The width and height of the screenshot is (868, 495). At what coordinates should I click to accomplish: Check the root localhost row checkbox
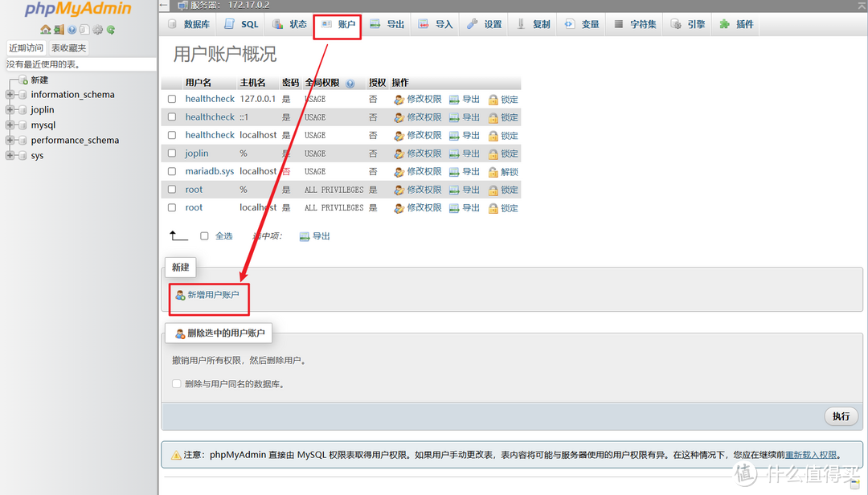172,207
